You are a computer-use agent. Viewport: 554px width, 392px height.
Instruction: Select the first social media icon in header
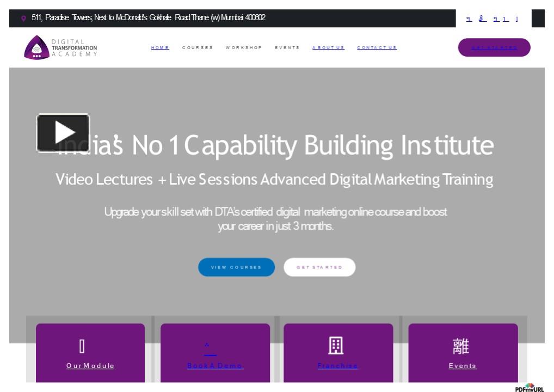click(x=467, y=19)
